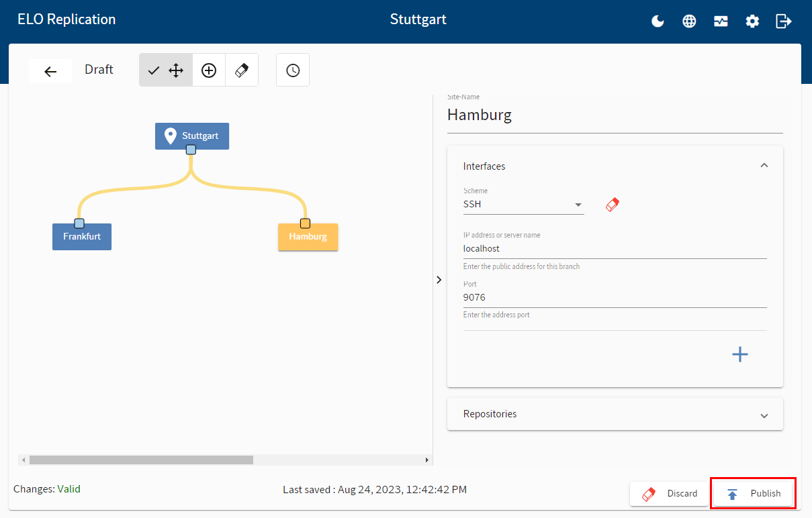Collapse the Interfaces section

[x=764, y=166]
